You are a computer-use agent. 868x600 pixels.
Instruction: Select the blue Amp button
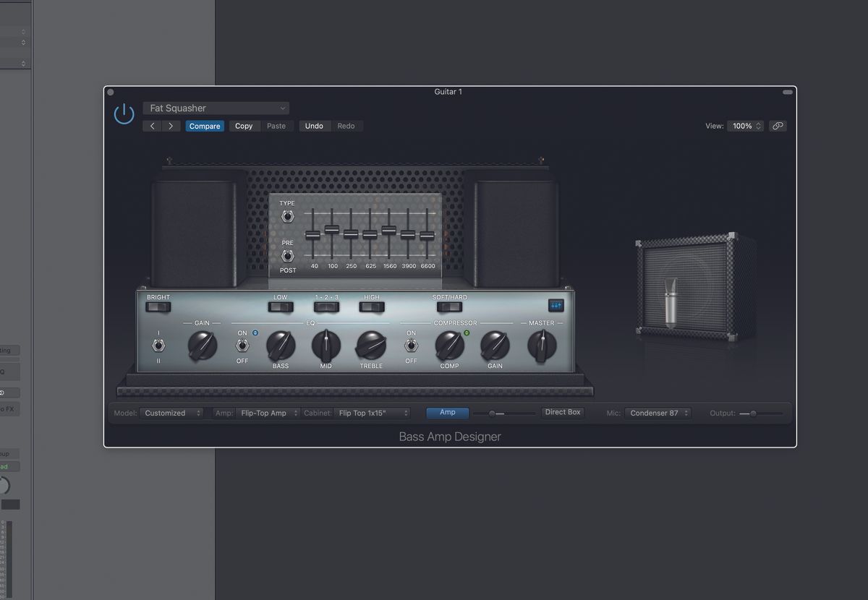coord(447,412)
